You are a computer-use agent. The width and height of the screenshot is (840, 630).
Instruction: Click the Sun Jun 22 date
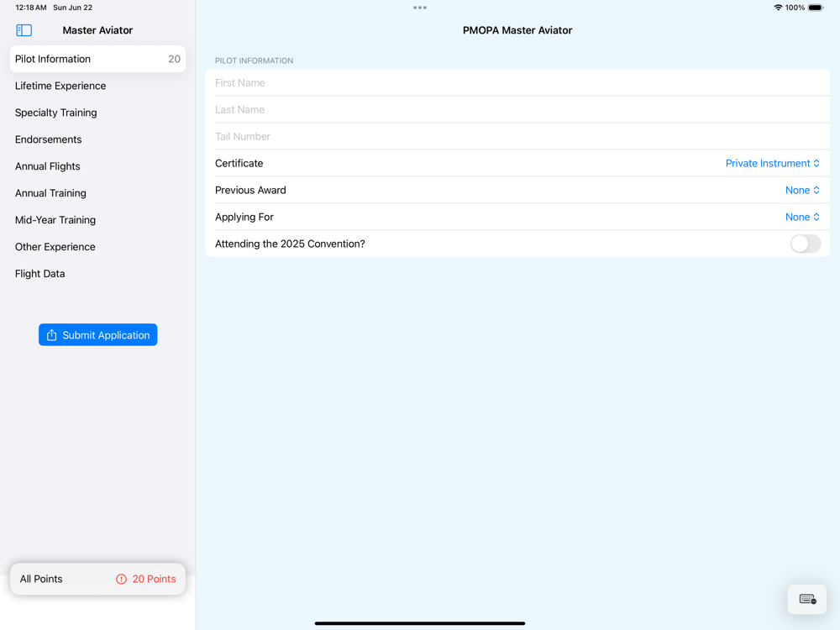coord(73,8)
